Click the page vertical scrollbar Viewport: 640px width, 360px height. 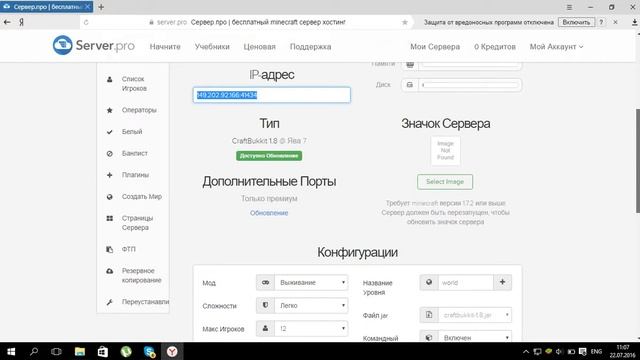[x=638, y=160]
